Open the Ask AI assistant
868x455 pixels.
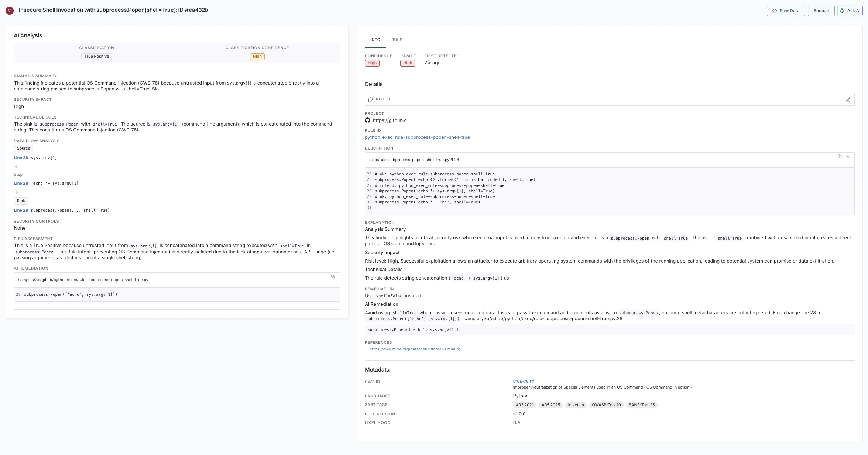(x=850, y=11)
